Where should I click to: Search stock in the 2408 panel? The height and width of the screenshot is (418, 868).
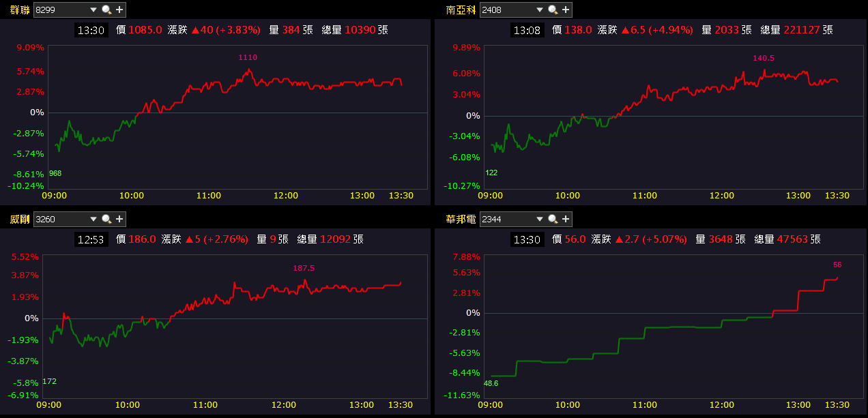tap(552, 10)
